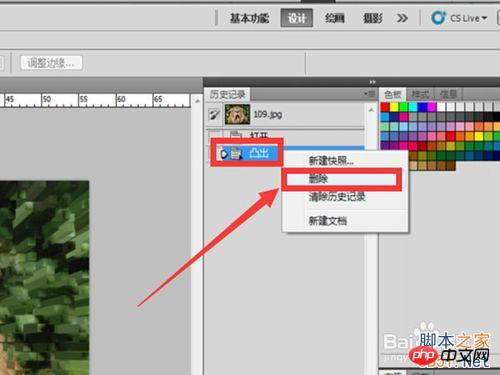Pick the cyan swatch in first row
Viewport: 500px width, 375px height.
[413, 107]
